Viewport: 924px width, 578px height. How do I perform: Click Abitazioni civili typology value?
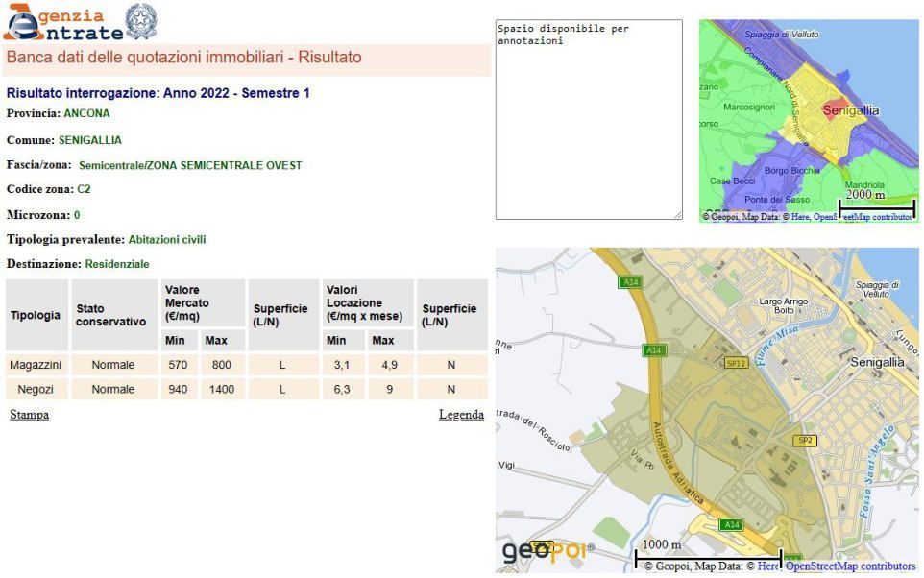(x=167, y=240)
